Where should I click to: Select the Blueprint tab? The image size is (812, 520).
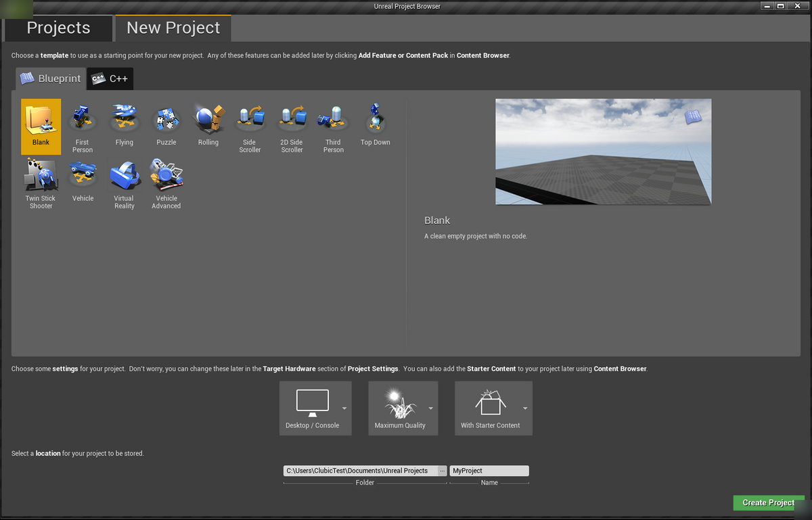51,78
